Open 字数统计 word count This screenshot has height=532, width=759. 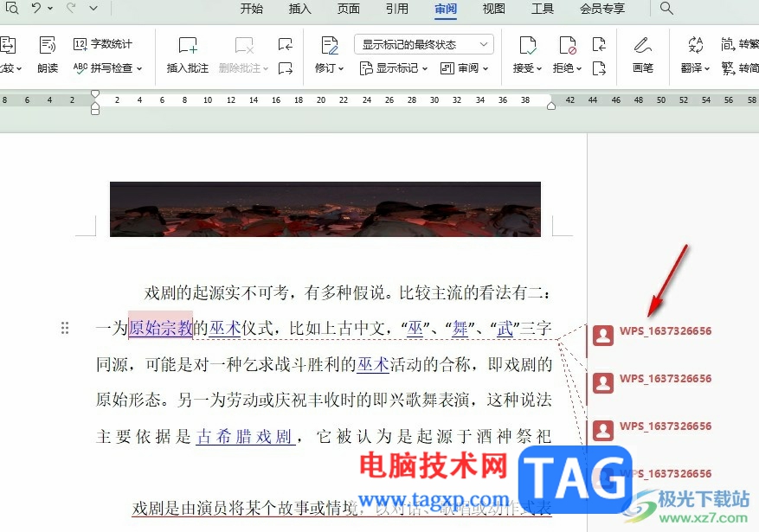pos(103,44)
